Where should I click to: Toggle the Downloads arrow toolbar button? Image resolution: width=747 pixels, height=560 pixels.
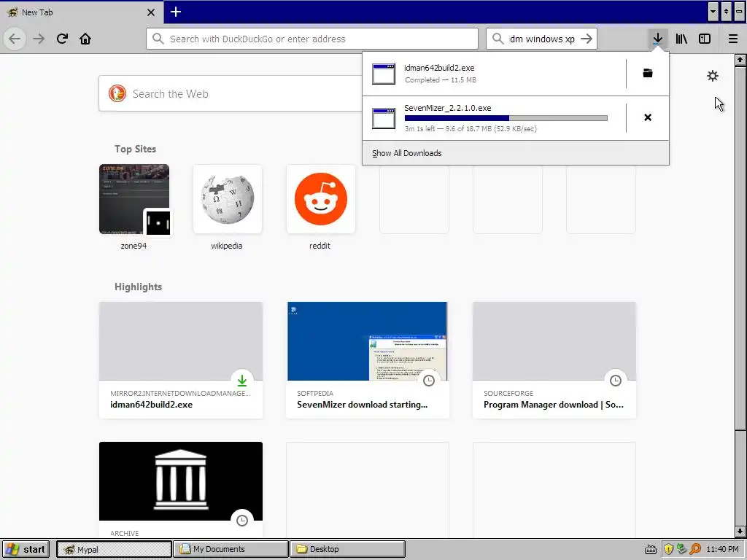click(x=657, y=39)
